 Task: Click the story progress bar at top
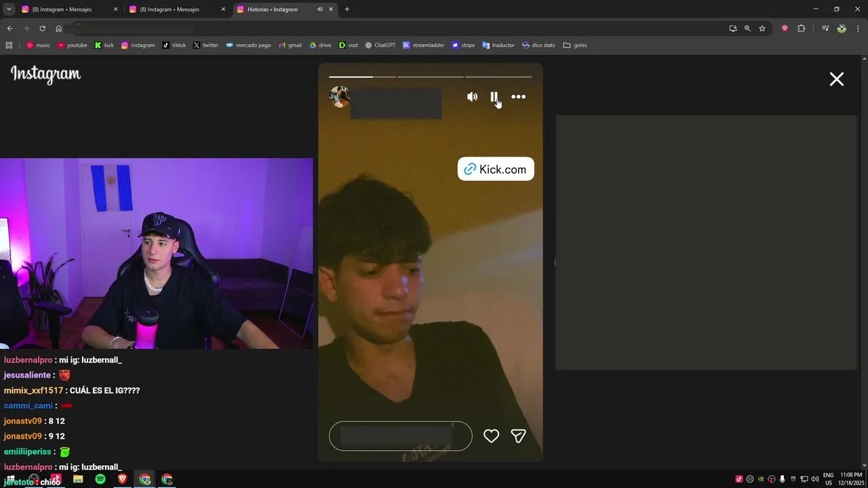tap(431, 77)
